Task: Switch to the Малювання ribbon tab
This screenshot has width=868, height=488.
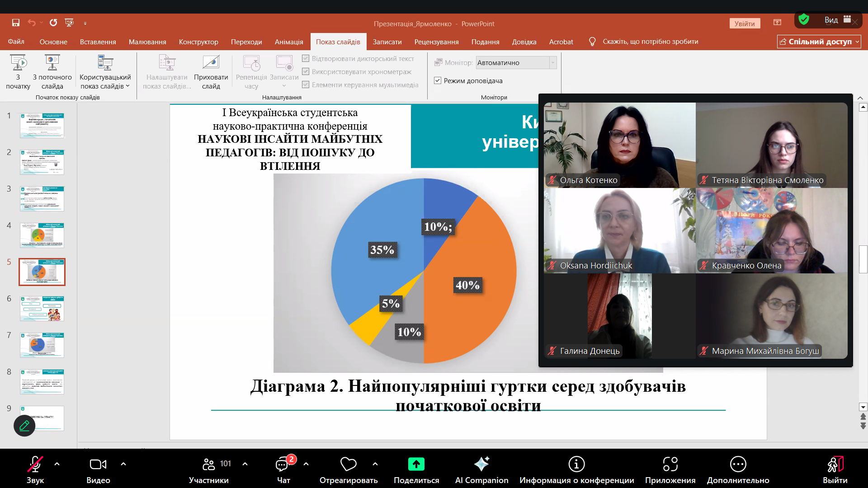Action: click(147, 42)
